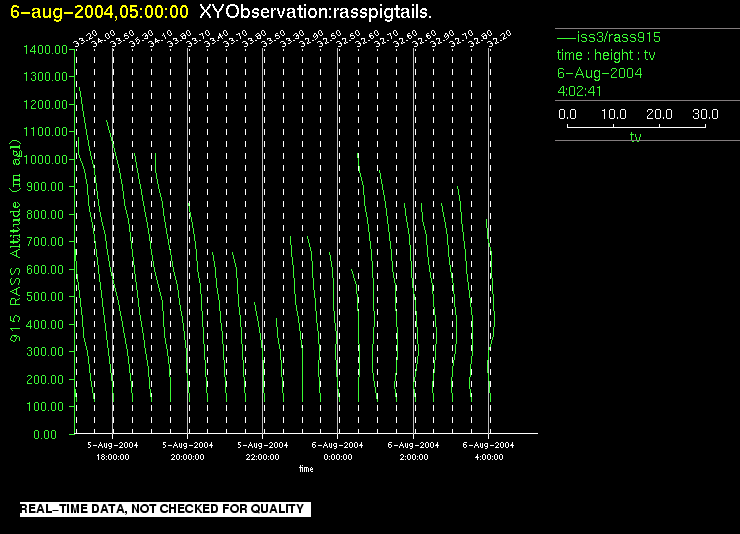
Task: Click the REAL-TIME DATA, NOT CHECKED FOR QUALITY banner
Action: point(165,509)
